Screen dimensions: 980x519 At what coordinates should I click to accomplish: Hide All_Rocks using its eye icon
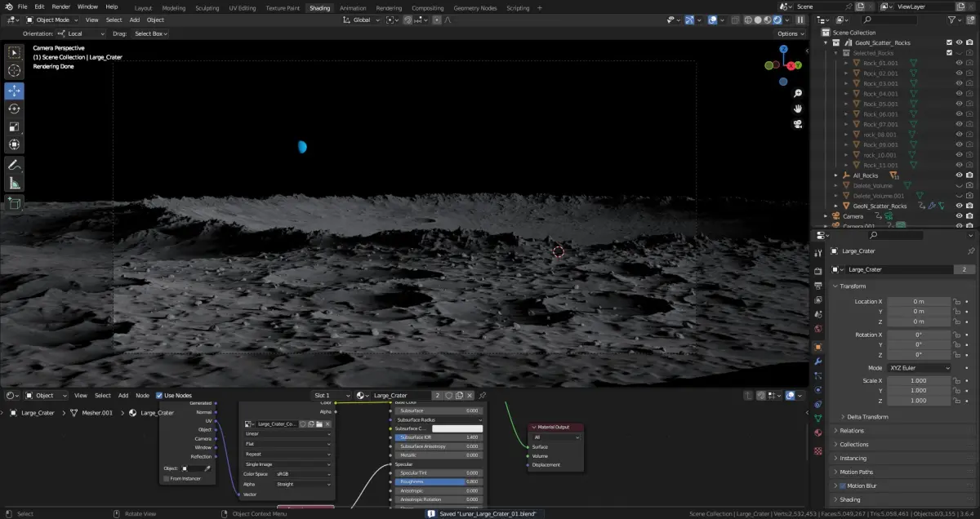click(x=959, y=175)
